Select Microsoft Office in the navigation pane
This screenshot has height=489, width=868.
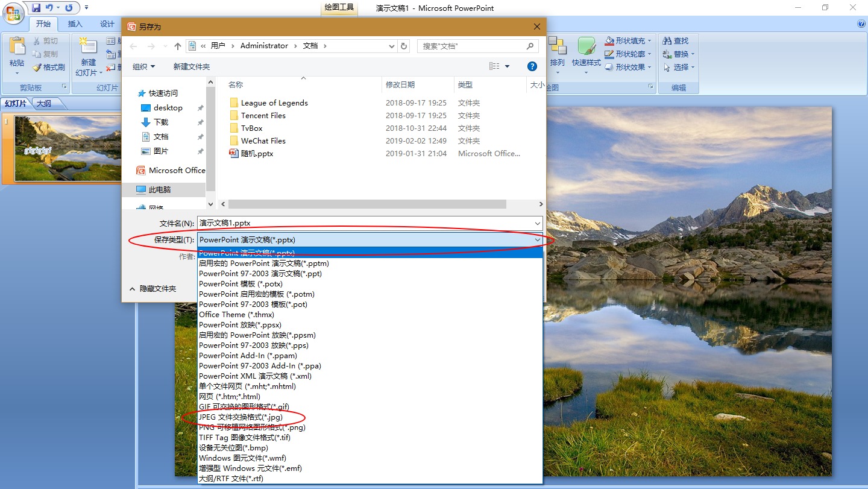click(x=171, y=171)
